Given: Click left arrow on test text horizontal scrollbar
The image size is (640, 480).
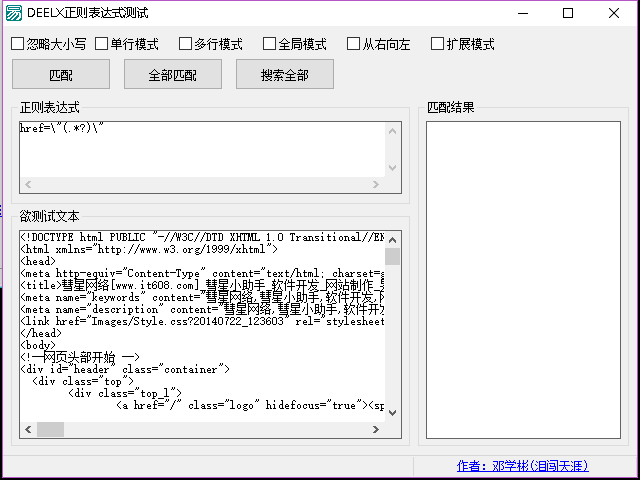Looking at the screenshot, I should [x=28, y=429].
